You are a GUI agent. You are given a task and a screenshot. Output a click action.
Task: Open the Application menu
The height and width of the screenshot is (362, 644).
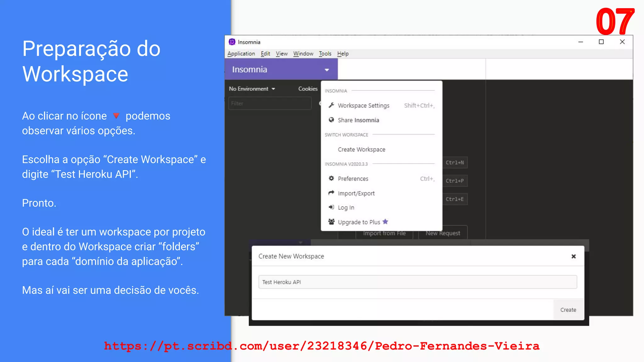pyautogui.click(x=241, y=54)
